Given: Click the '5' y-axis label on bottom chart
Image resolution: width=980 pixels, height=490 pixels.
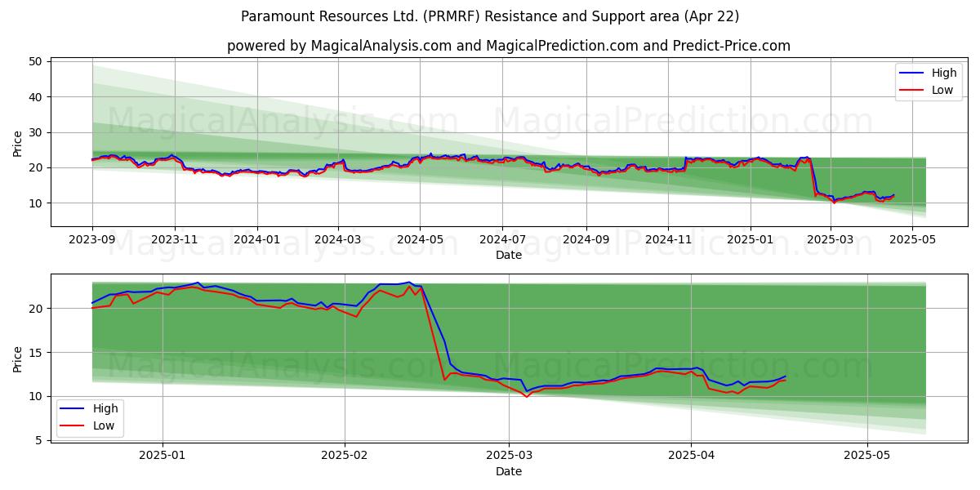Looking at the screenshot, I should click(x=41, y=440).
